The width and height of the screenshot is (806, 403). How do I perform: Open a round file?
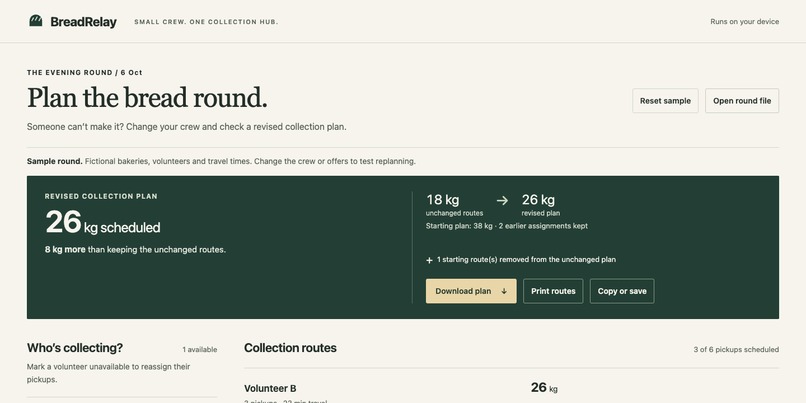click(x=742, y=101)
